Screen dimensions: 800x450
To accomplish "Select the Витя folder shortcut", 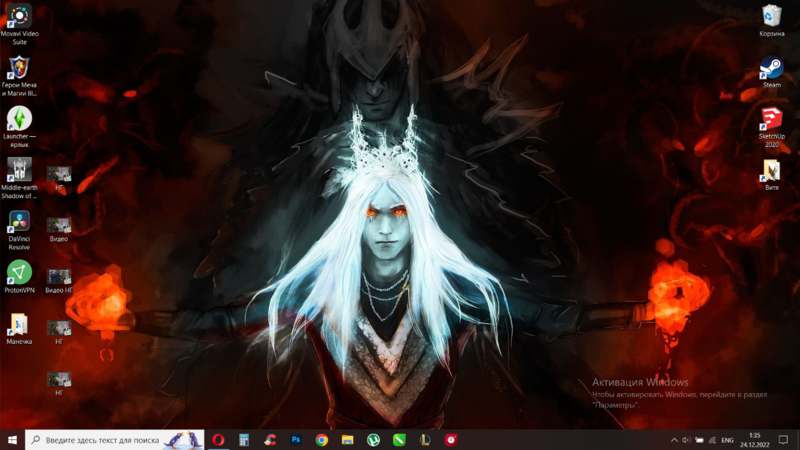I will tap(771, 174).
